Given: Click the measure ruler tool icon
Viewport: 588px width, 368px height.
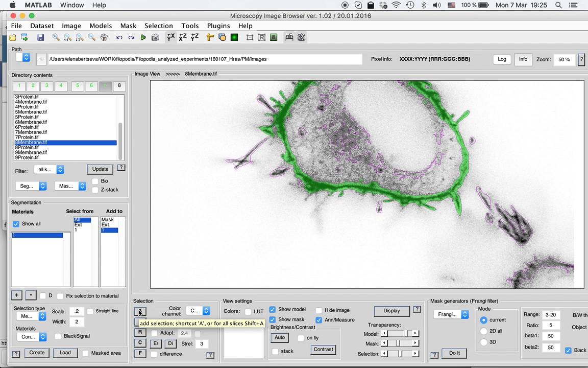Looking at the screenshot, I should pos(210,37).
